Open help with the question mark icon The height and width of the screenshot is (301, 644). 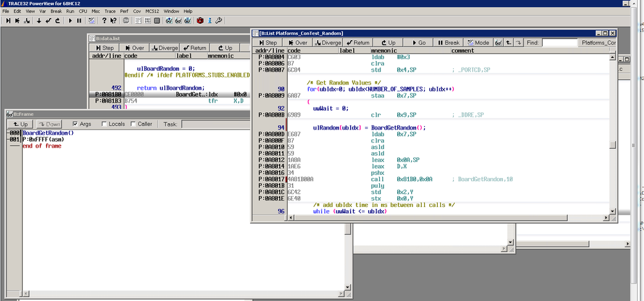(x=104, y=21)
